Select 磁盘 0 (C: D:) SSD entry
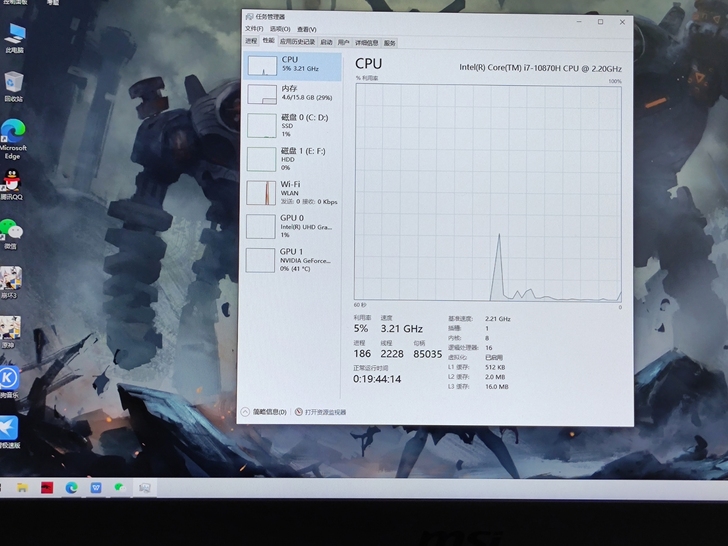Image resolution: width=728 pixels, height=546 pixels. tap(292, 125)
